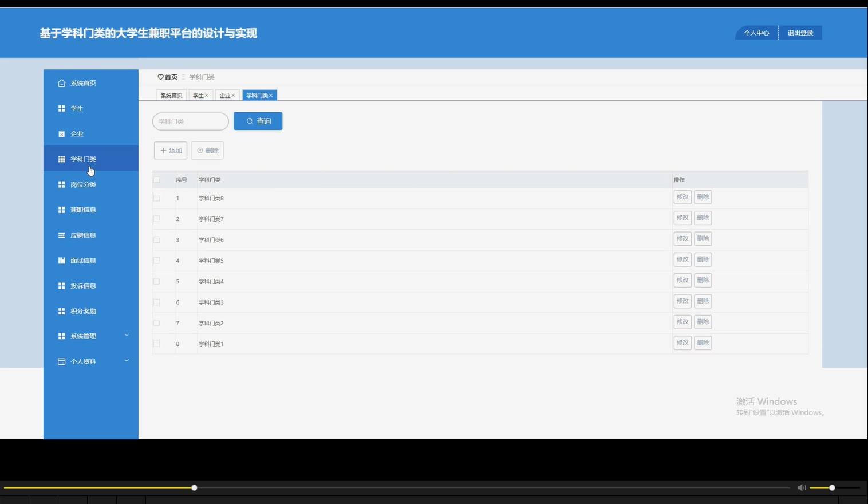This screenshot has height=504, width=868.
Task: Click 退出登录 to log out
Action: [x=800, y=33]
